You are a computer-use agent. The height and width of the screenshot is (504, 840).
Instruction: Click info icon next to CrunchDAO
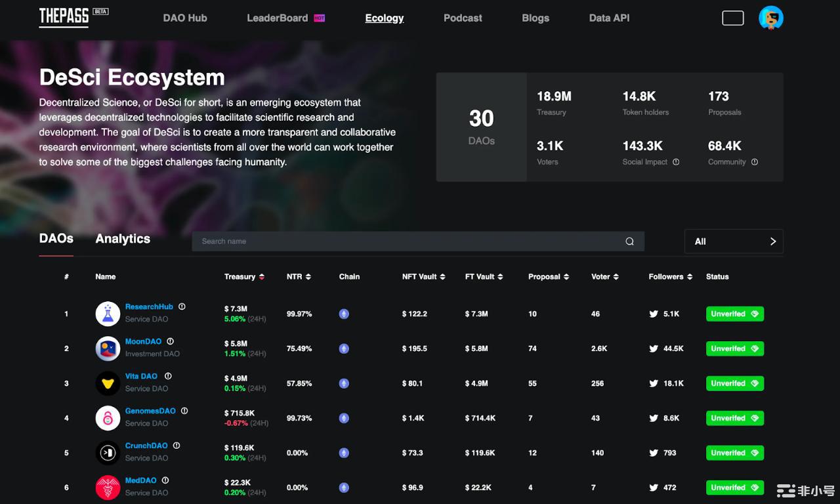coord(177,446)
